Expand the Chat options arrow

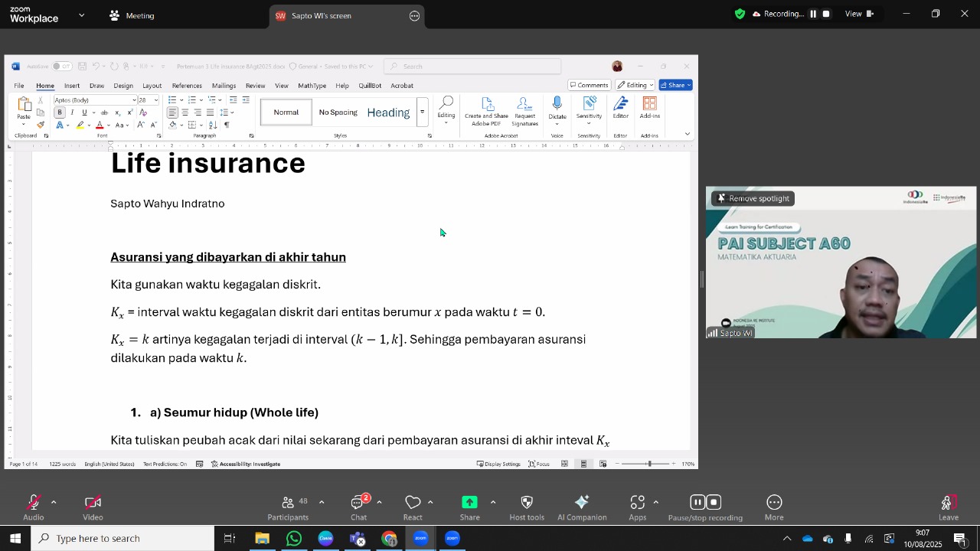(379, 502)
